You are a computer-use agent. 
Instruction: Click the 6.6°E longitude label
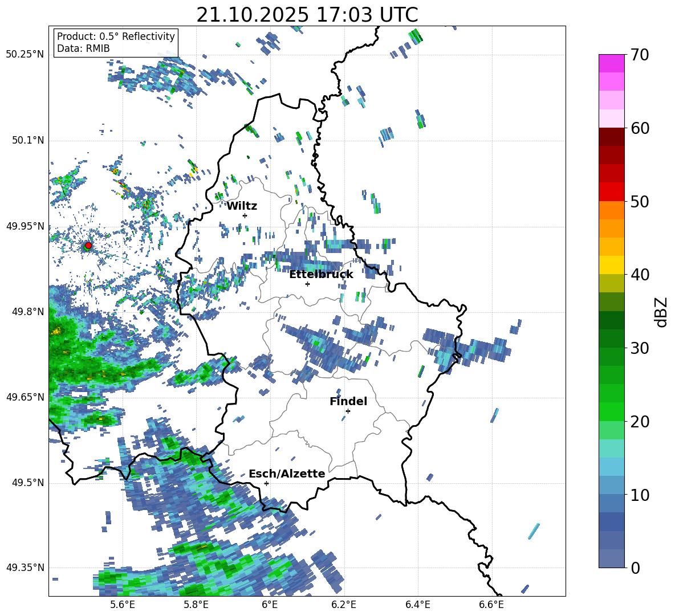pos(491,605)
